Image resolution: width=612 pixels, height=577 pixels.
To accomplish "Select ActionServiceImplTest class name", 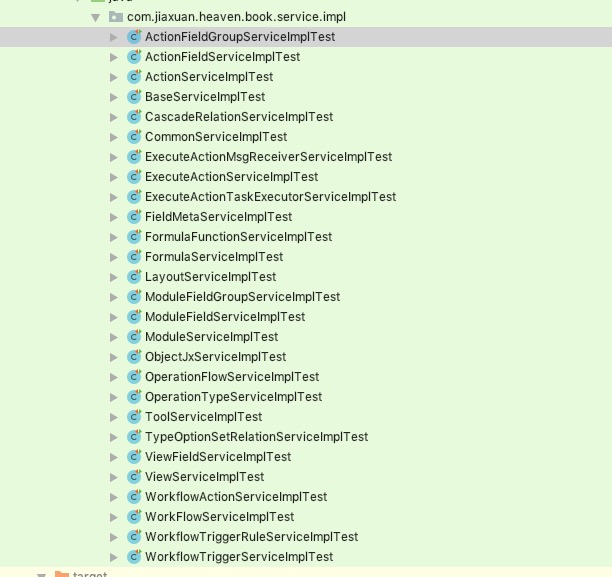I will point(209,77).
